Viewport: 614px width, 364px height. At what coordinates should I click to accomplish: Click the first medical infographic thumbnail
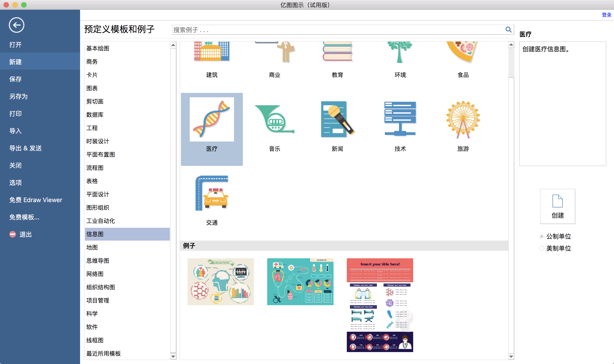[x=221, y=281]
